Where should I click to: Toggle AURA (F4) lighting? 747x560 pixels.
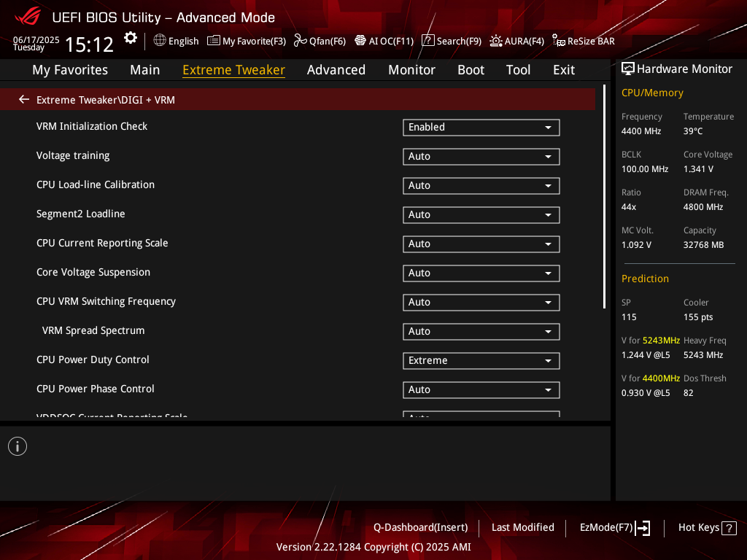tap(516, 41)
